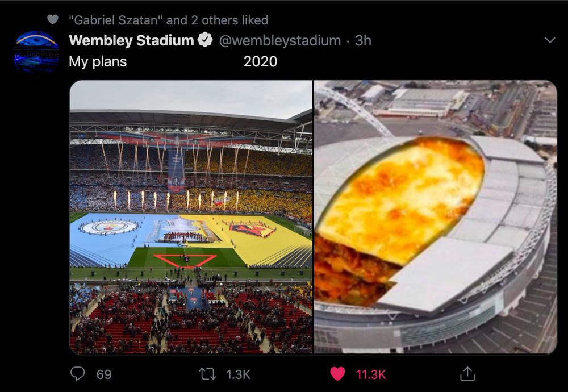Image resolution: width=568 pixels, height=392 pixels.
Task: Open the share upload icon
Action: tap(467, 373)
